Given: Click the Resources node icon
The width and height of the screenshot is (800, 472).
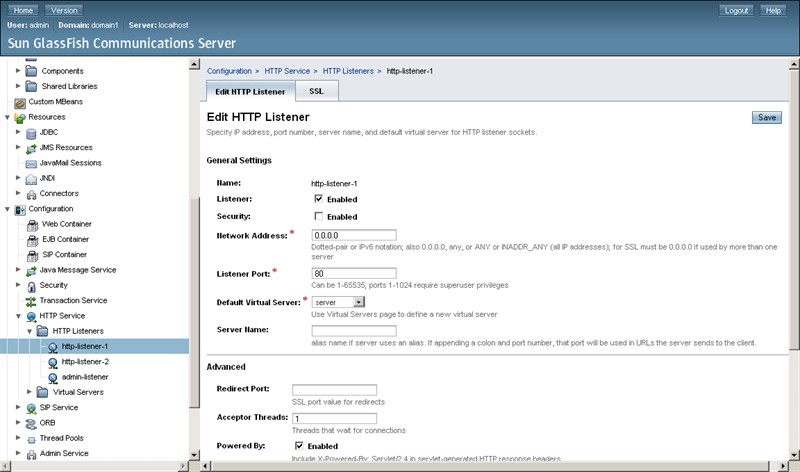Looking at the screenshot, I should click(20, 117).
